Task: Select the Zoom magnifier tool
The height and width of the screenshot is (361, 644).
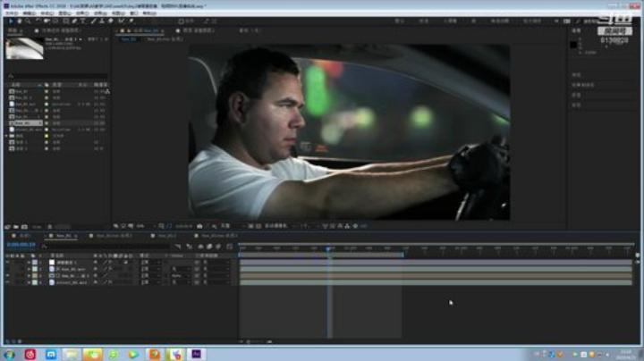Action: coord(28,21)
